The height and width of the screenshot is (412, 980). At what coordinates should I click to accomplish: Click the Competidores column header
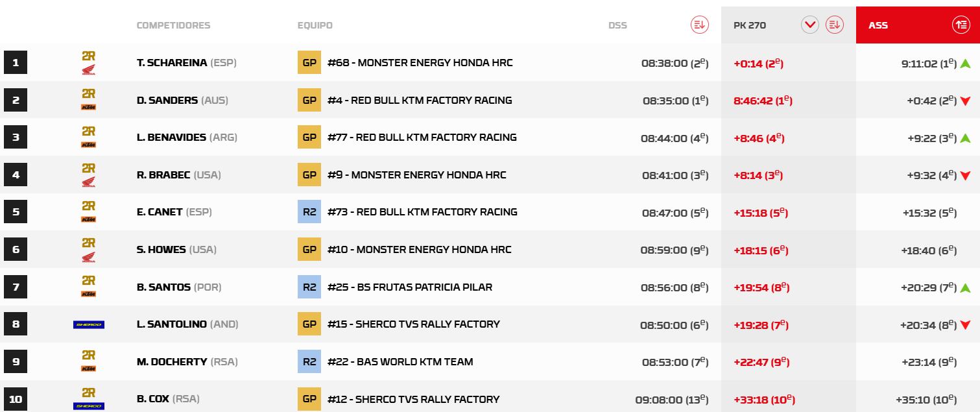click(173, 25)
